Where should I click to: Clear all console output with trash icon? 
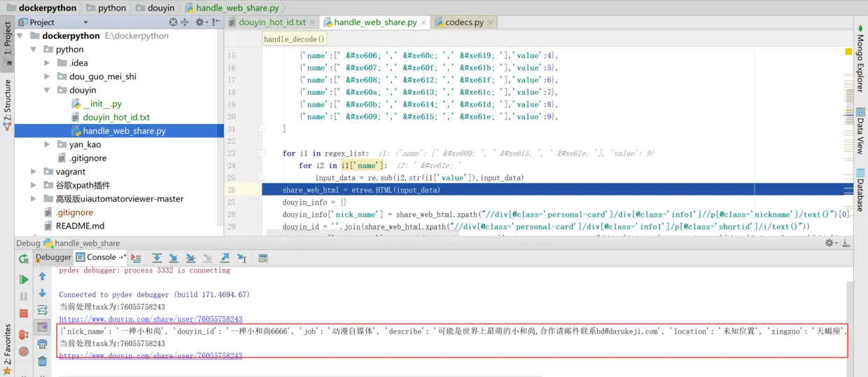point(42,361)
